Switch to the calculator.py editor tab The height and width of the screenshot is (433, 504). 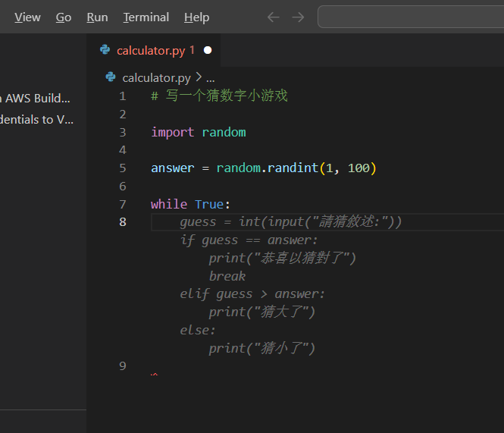(151, 50)
